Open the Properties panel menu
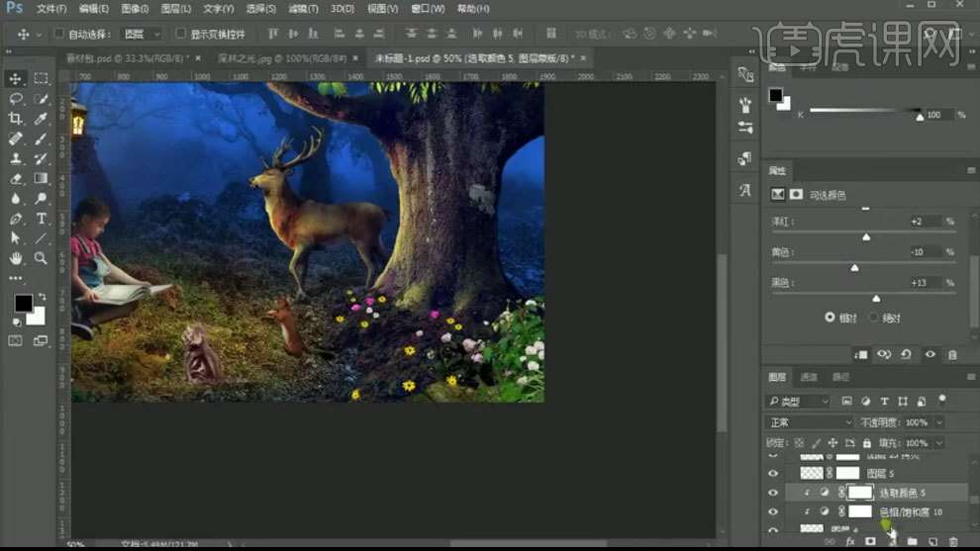 (971, 170)
